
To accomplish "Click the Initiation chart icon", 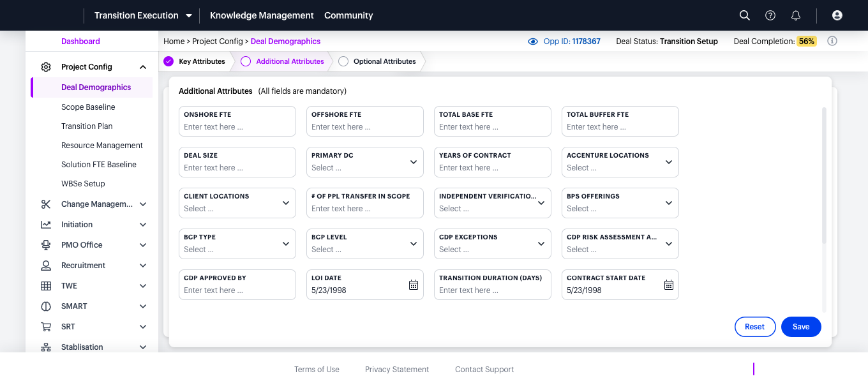I will [46, 225].
